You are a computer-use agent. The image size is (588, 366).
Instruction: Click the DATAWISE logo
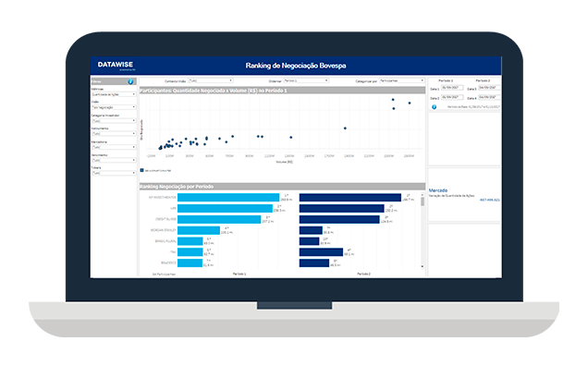pos(116,65)
